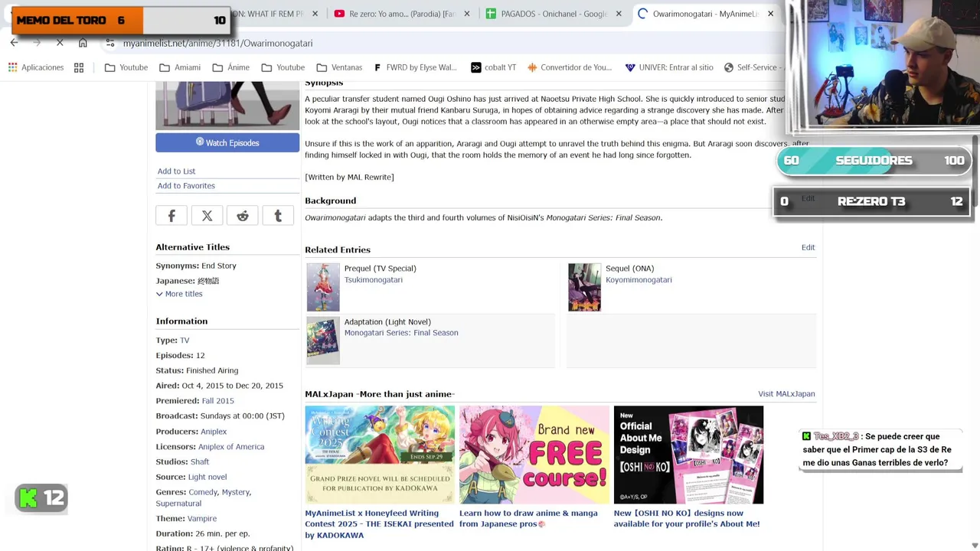Close the Re zero: Yo amo tab
980x551 pixels.
467,14
